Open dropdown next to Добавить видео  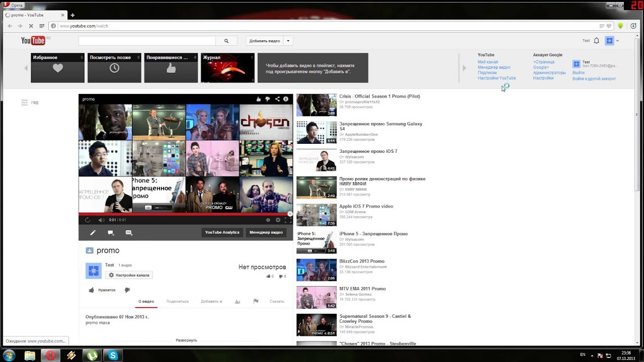pos(288,41)
